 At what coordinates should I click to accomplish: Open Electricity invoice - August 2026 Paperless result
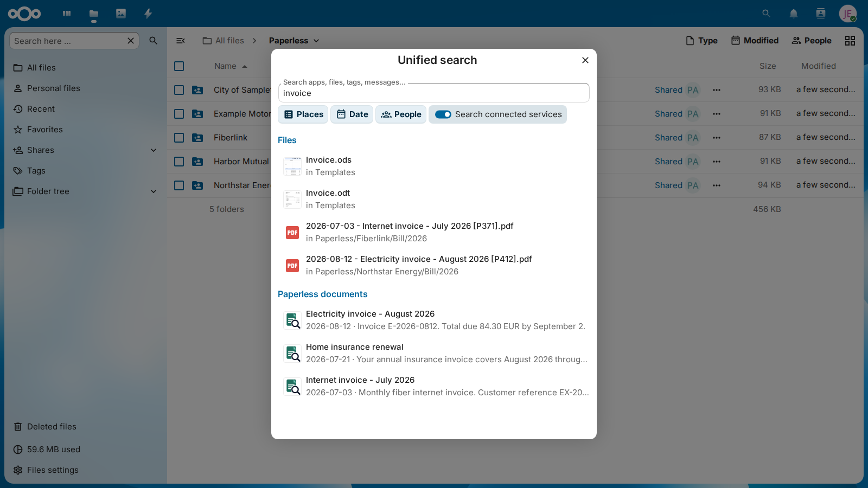point(434,320)
